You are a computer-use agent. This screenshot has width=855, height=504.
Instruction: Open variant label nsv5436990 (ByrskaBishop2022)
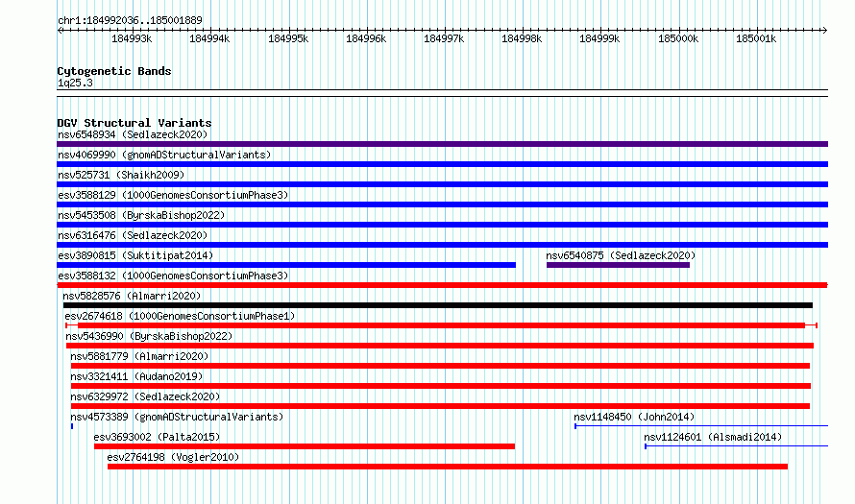click(x=149, y=336)
